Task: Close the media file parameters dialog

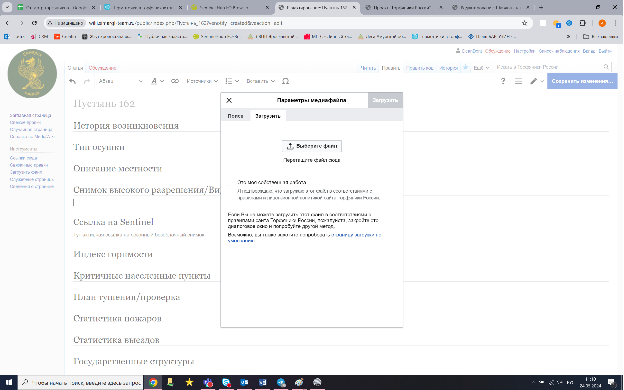Action: [x=229, y=100]
